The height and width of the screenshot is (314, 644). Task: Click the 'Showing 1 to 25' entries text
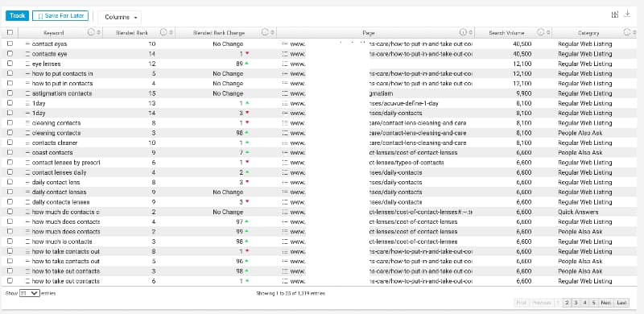(291, 293)
